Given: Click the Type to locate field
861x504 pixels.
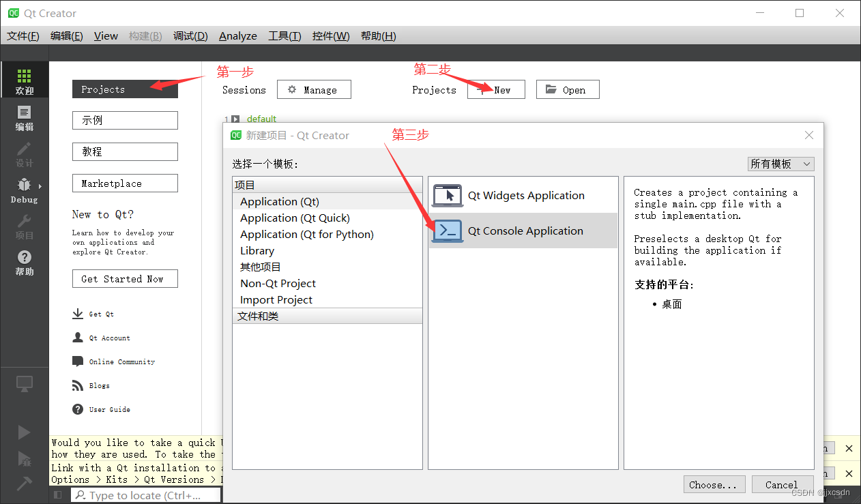Looking at the screenshot, I should 146,495.
